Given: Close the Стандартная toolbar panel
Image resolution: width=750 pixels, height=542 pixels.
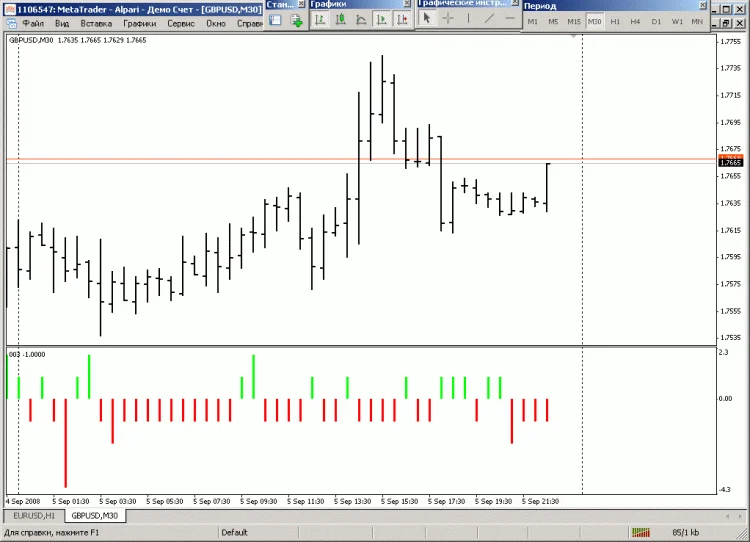Looking at the screenshot, I should pos(301,4).
